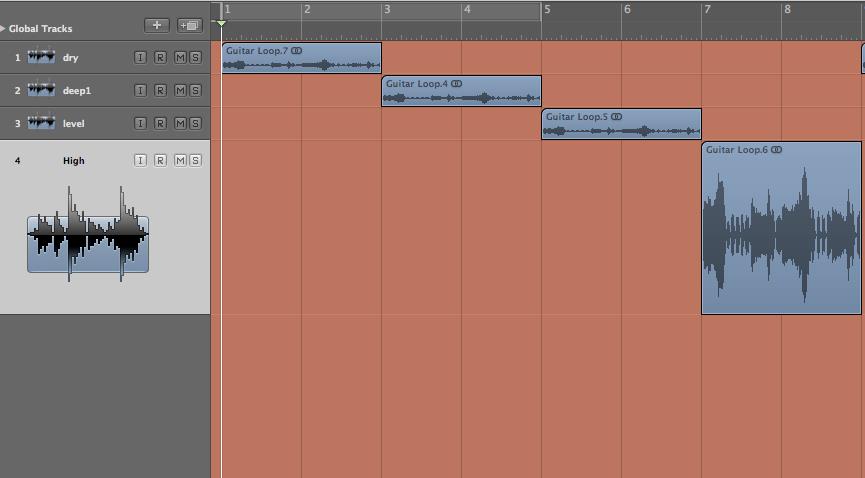Select the Guitar Loop.5 audio region

pos(621,129)
